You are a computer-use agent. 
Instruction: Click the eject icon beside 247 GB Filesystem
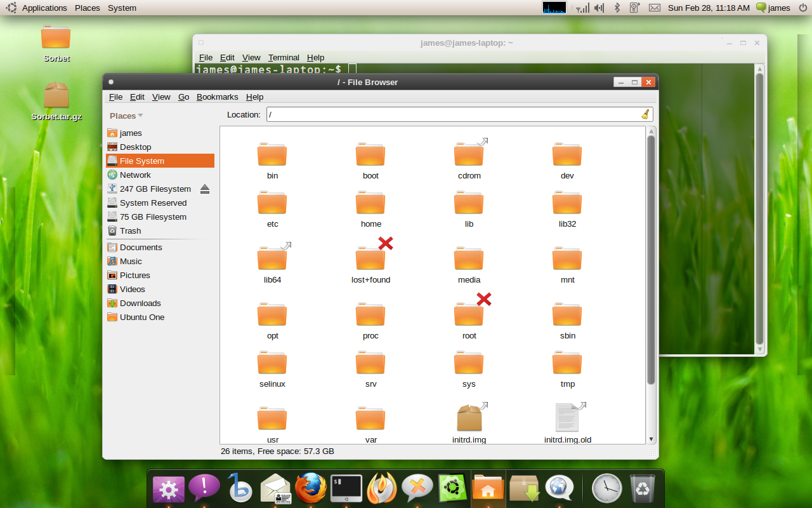(204, 189)
